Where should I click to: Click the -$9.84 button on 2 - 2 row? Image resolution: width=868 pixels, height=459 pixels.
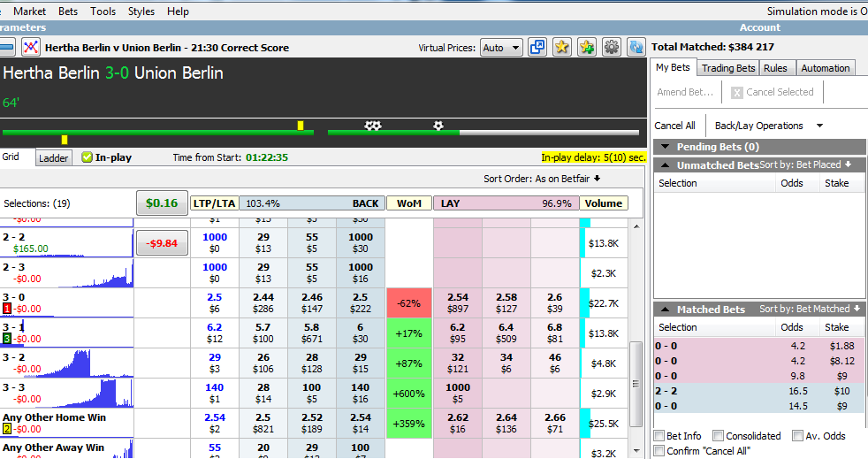(x=162, y=243)
